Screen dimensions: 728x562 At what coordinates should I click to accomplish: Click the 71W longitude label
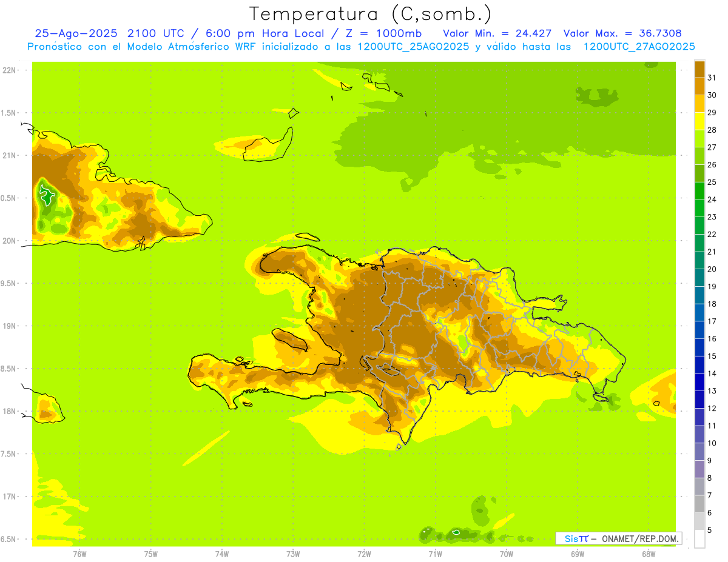click(435, 554)
